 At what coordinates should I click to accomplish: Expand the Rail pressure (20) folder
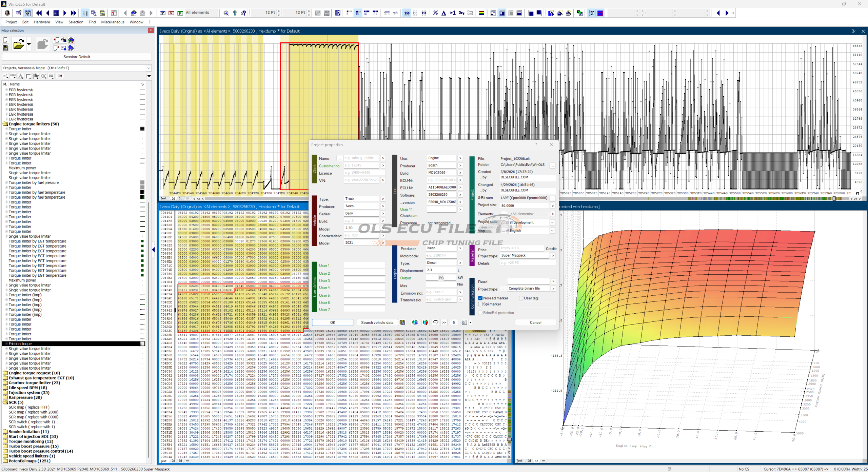point(5,397)
